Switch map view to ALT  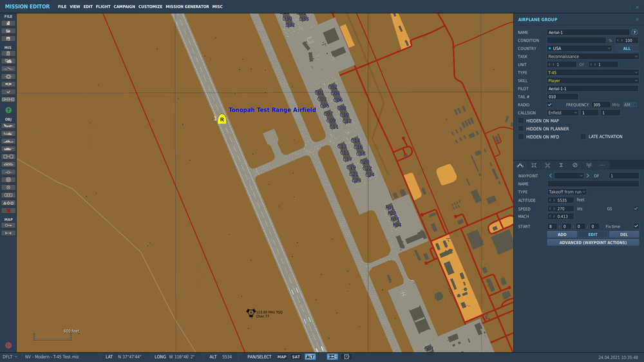tap(310, 357)
